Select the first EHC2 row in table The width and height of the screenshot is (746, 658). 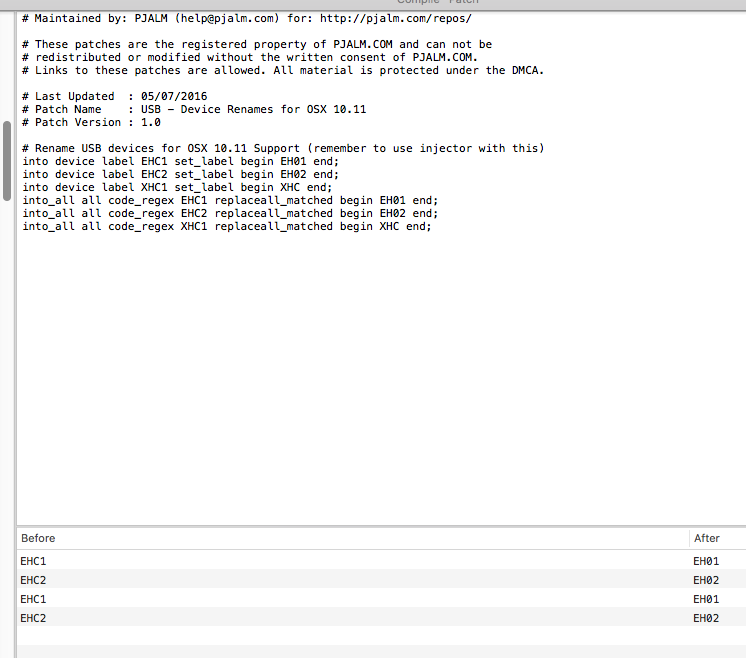tap(34, 580)
